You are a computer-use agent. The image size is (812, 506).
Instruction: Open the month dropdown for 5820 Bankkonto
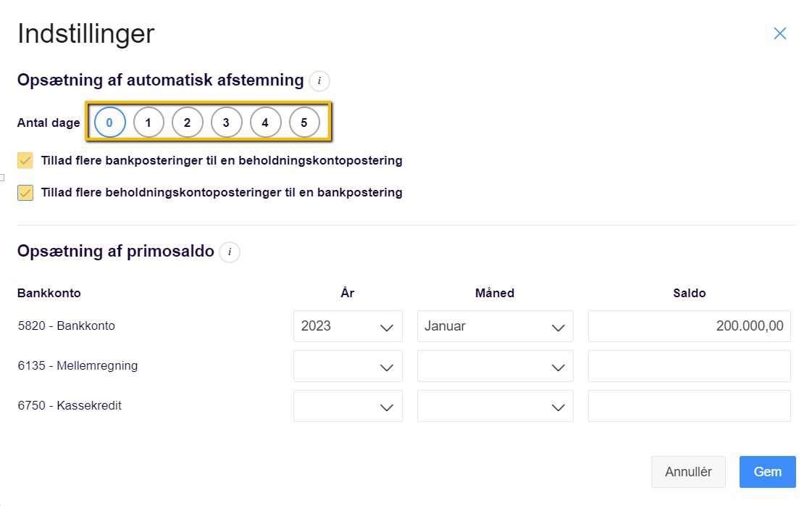(495, 326)
